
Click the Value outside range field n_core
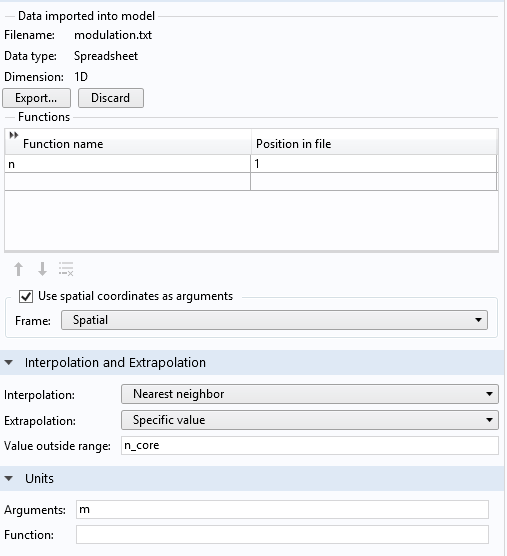click(310, 445)
